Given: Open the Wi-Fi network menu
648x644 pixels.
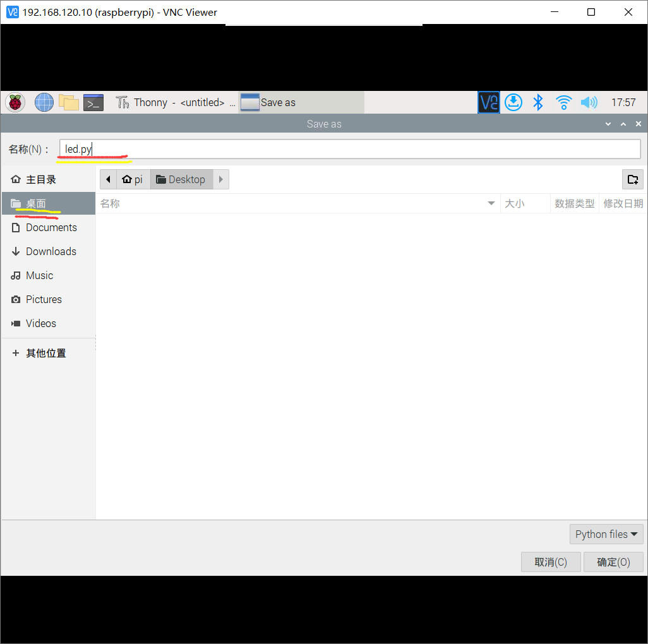Looking at the screenshot, I should click(x=564, y=102).
